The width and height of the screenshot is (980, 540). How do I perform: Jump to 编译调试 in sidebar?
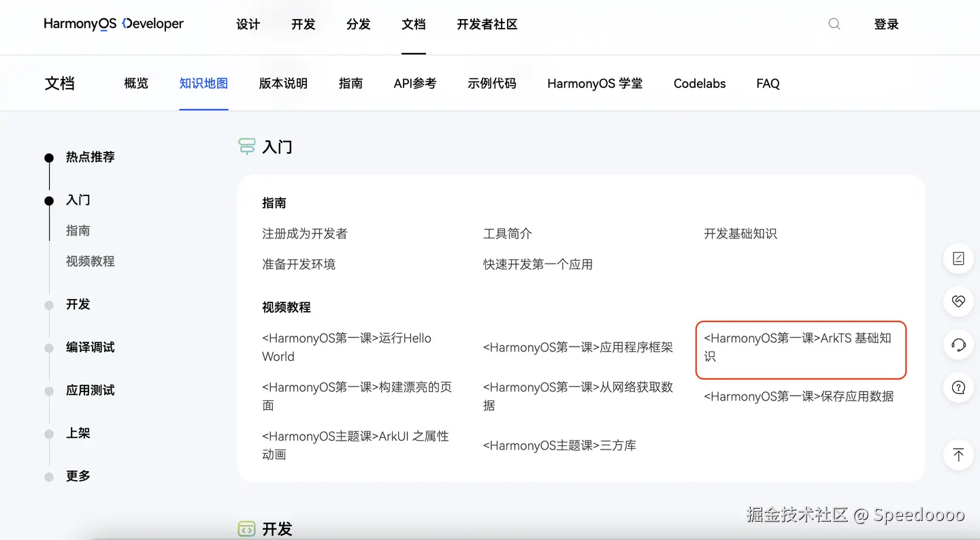tap(90, 347)
